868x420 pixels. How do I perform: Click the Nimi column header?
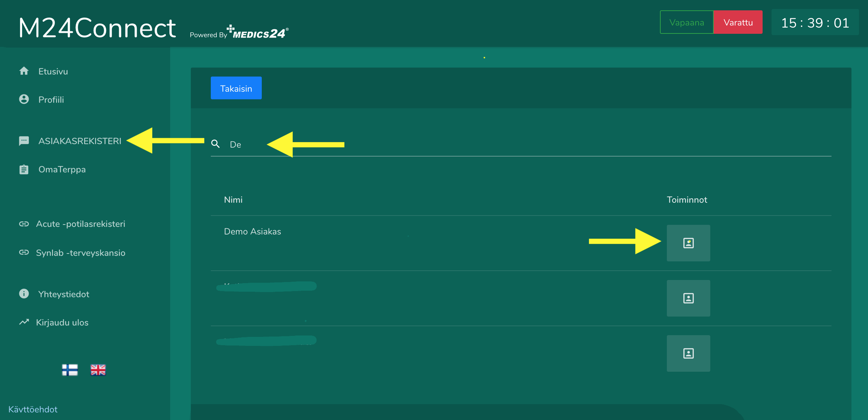[233, 200]
